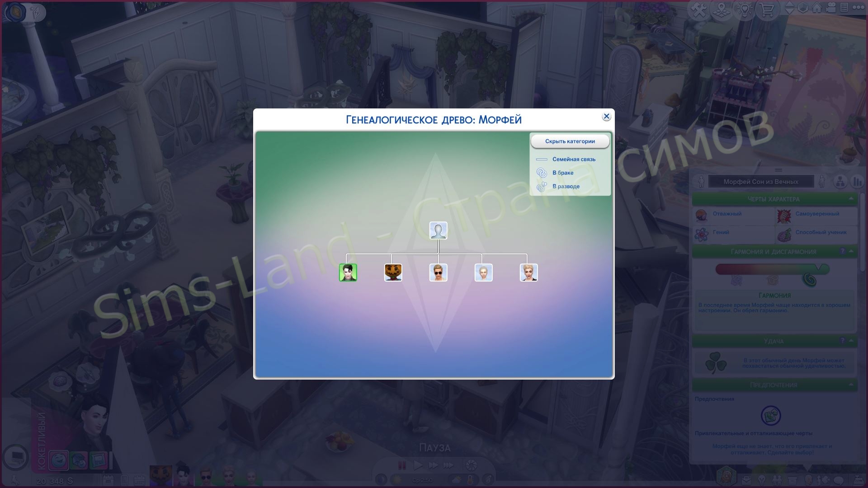The image size is (868, 488).
Task: Click the preferences icon under Предпочтения
Action: 771,416
